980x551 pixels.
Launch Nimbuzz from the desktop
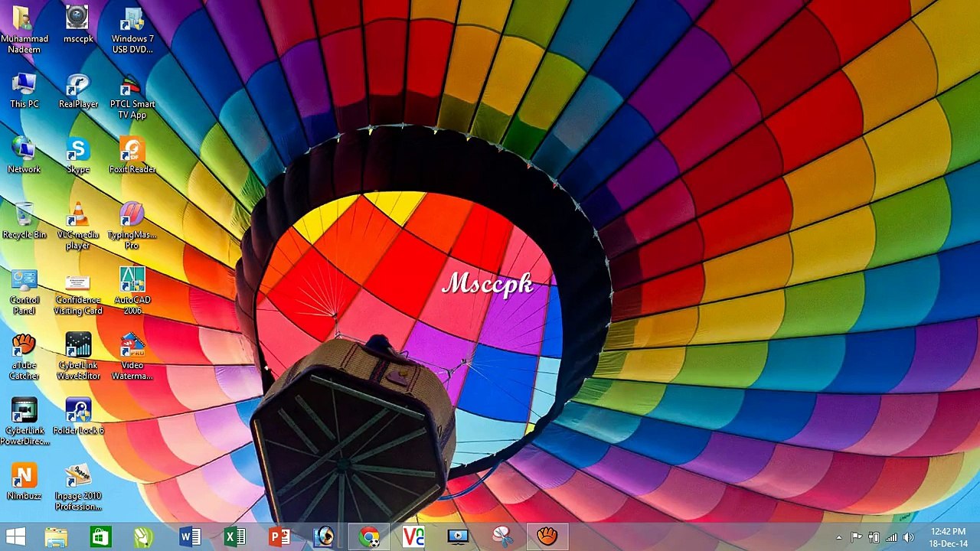[x=24, y=481]
